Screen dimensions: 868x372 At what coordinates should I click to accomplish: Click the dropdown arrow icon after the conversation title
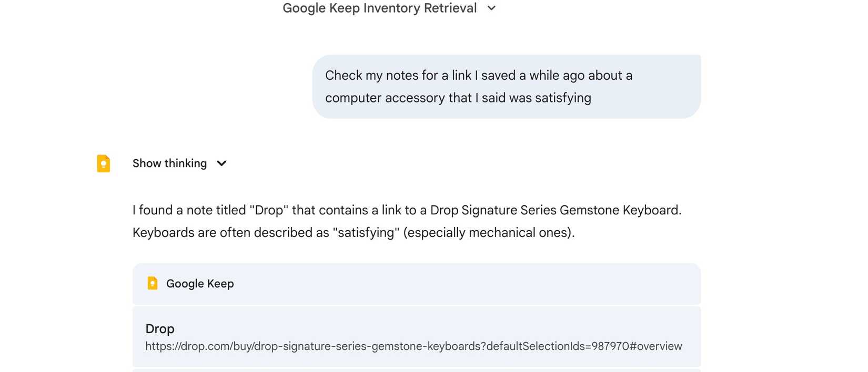pos(491,8)
